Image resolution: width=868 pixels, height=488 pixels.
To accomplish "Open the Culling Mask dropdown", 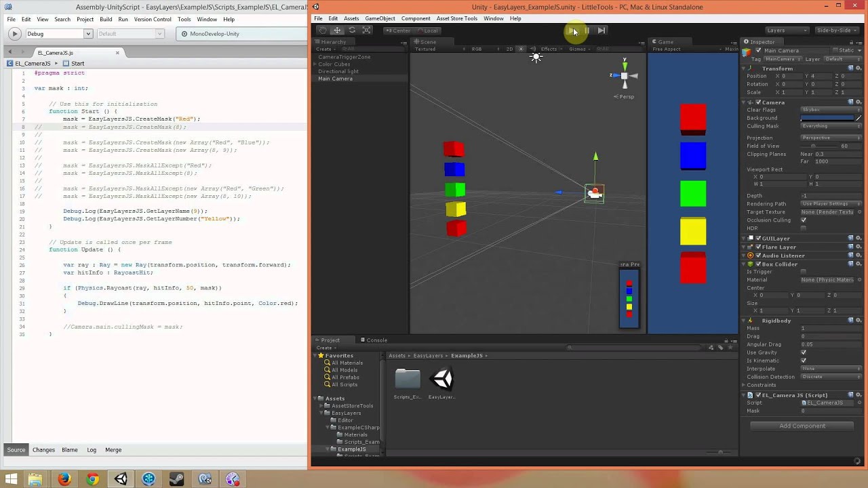I will click(x=831, y=126).
